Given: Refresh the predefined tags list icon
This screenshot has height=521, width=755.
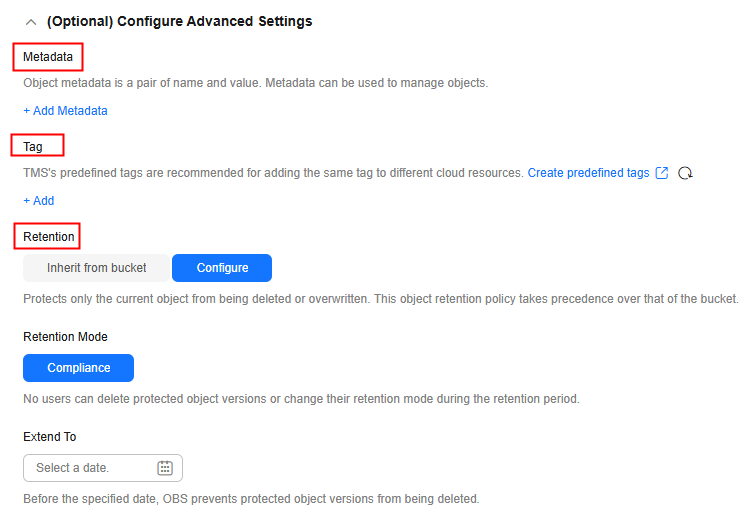Looking at the screenshot, I should click(x=685, y=173).
